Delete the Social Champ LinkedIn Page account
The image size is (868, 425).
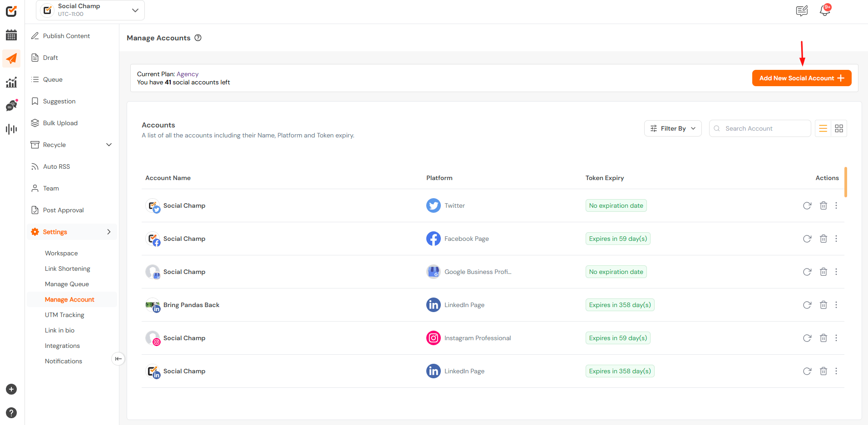(x=824, y=371)
